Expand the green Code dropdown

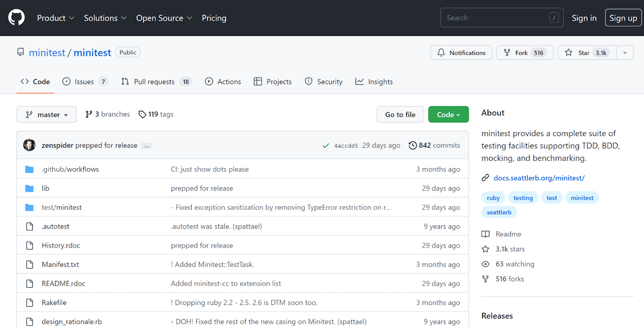448,115
